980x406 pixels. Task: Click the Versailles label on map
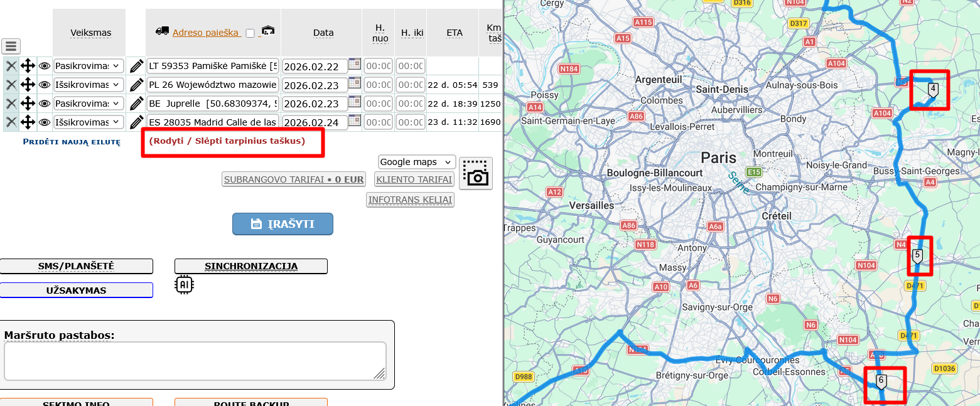(591, 205)
